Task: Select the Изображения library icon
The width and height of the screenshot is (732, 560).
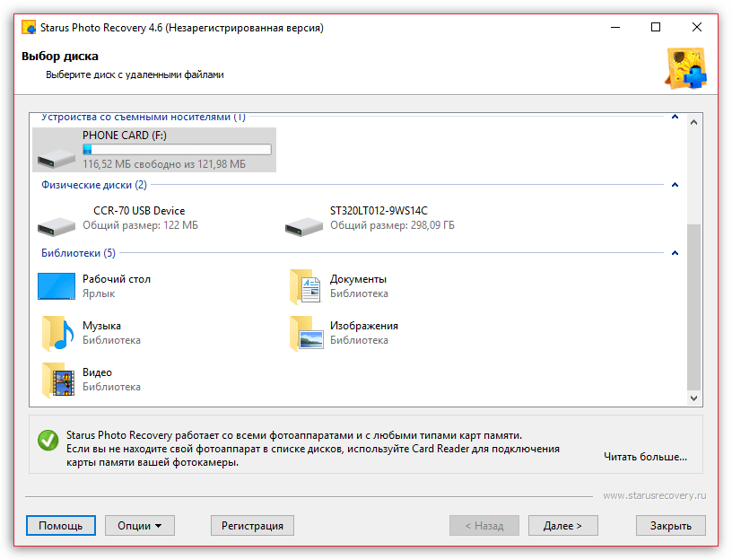Action: click(306, 333)
